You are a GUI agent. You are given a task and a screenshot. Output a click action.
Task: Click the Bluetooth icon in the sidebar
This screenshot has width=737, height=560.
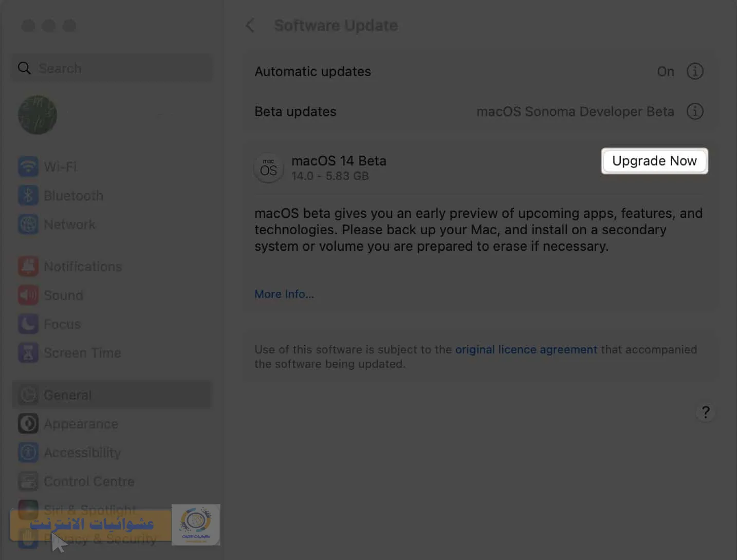point(28,195)
